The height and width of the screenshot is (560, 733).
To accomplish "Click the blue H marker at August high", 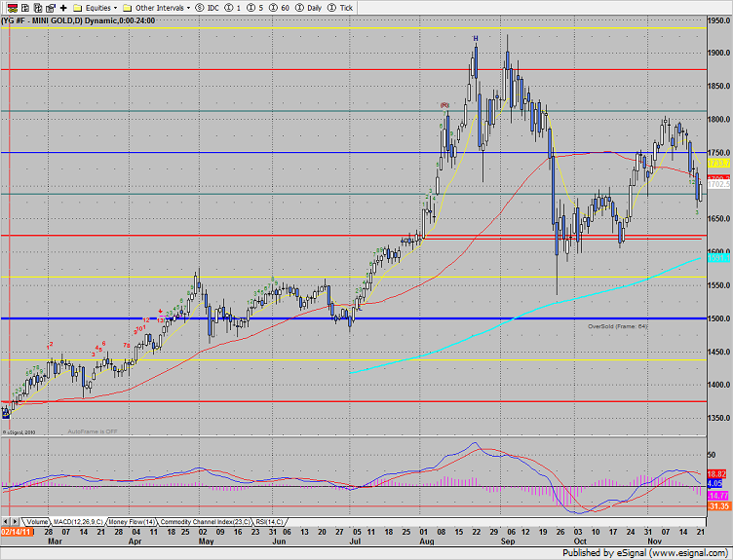I will tap(476, 39).
